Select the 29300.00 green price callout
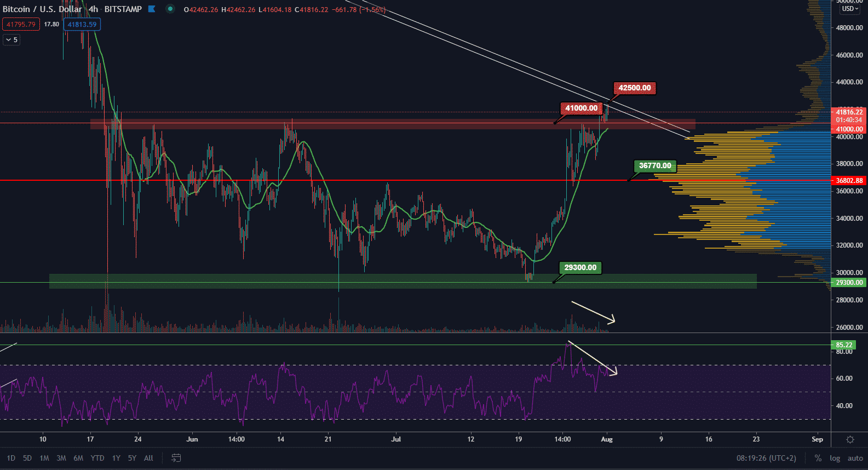This screenshot has height=470, width=868. pos(580,267)
